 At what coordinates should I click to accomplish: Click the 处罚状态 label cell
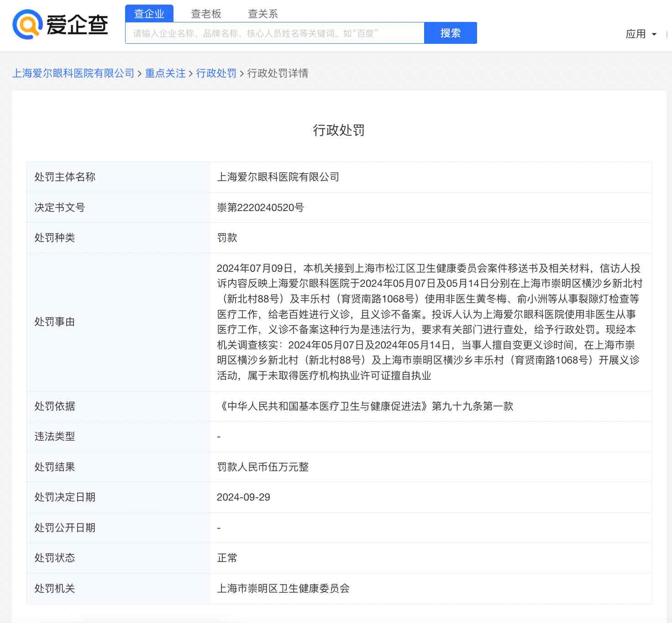(118, 558)
